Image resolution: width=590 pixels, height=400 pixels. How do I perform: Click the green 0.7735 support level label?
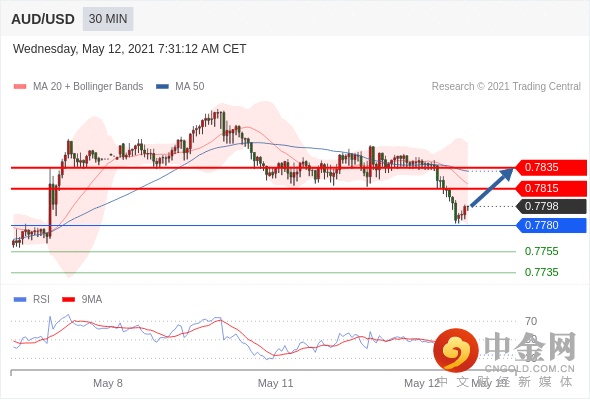[541, 272]
